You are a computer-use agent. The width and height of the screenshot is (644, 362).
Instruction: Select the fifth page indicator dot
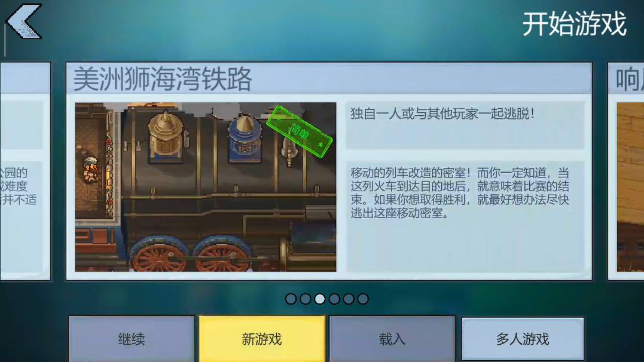(348, 299)
